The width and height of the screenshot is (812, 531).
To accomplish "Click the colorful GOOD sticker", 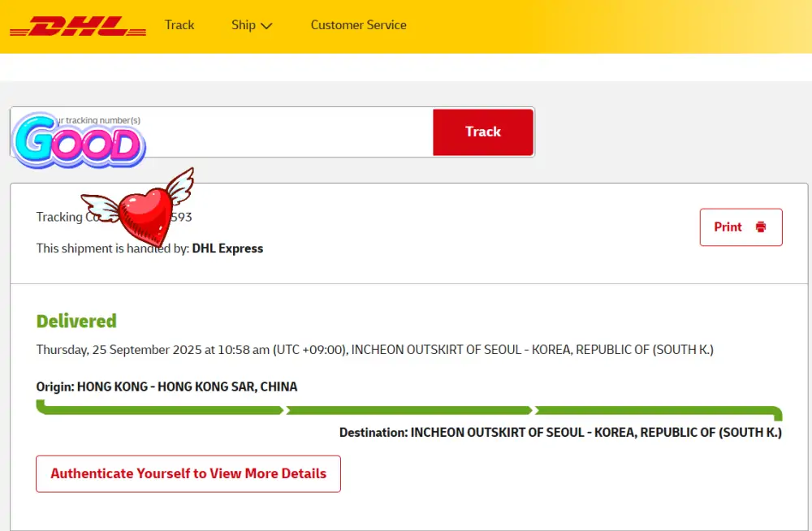I will [79, 142].
